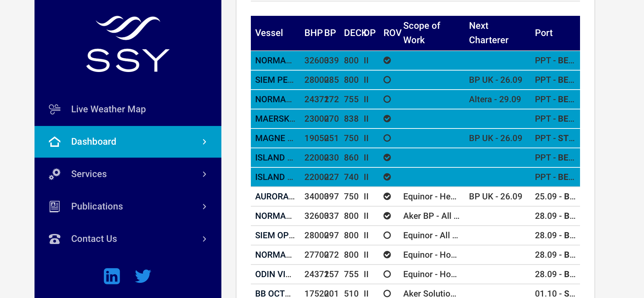Open the Contact Us menu item

pos(128,239)
